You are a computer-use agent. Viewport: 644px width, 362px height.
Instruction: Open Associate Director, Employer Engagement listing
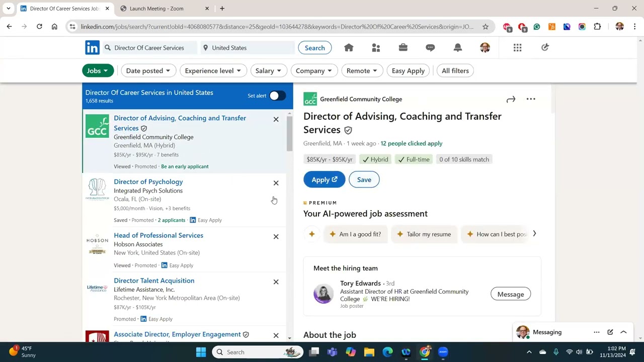point(177,334)
